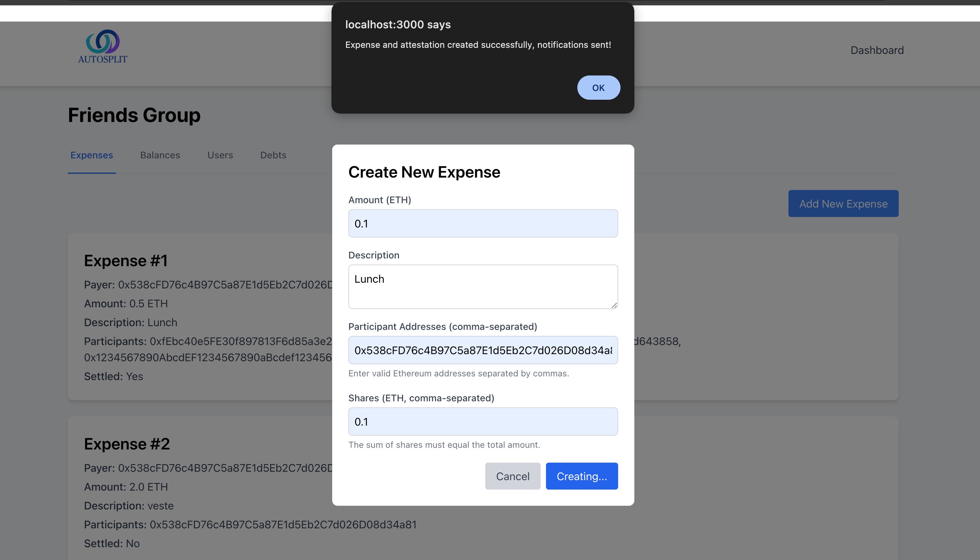Click OK in the alert dialog
This screenshot has height=560, width=980.
[x=598, y=88]
